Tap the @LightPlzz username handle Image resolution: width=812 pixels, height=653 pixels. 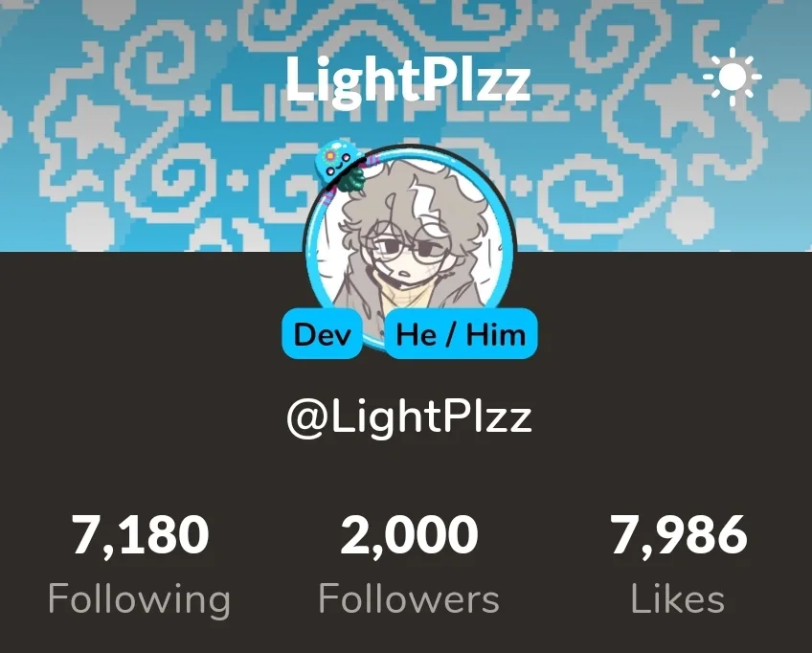click(x=409, y=417)
